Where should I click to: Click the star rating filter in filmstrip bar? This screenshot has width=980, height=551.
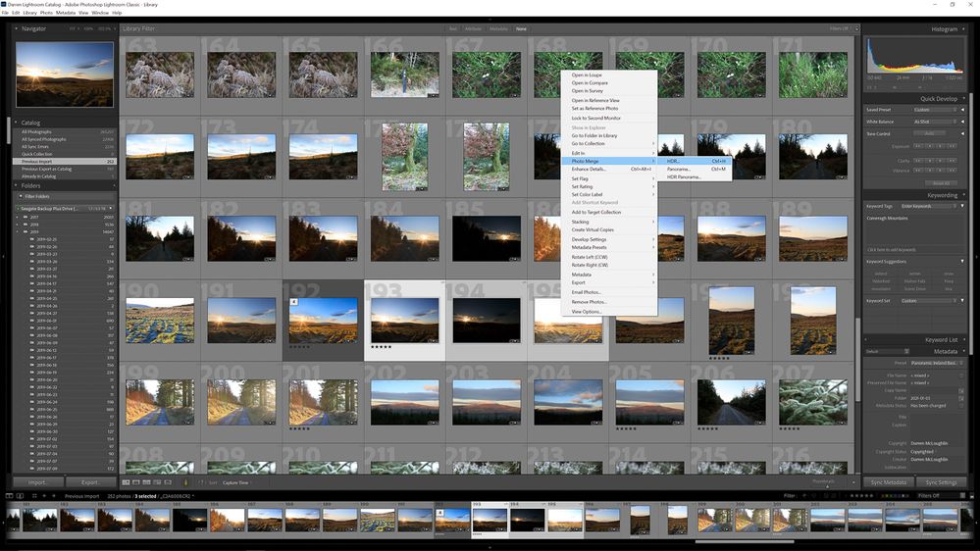pos(862,496)
